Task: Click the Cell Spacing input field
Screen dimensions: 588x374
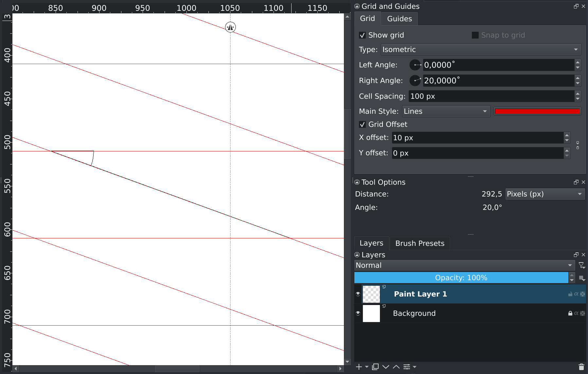Action: pos(491,96)
